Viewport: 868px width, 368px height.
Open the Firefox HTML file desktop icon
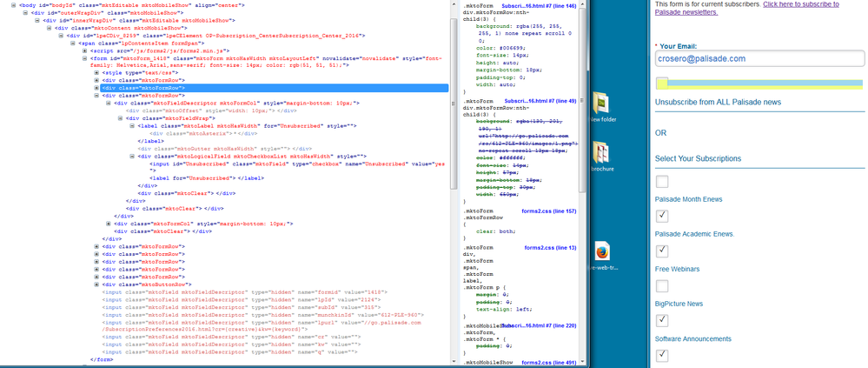(602, 256)
